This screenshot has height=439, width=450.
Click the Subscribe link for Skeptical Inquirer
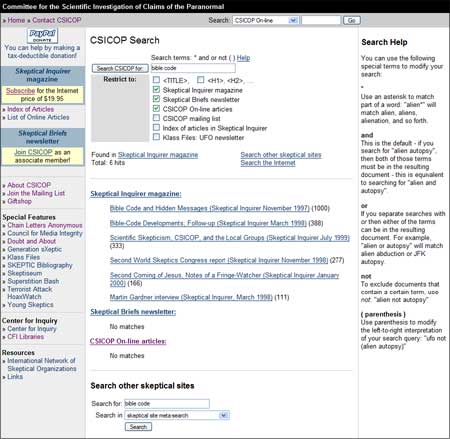20,91
